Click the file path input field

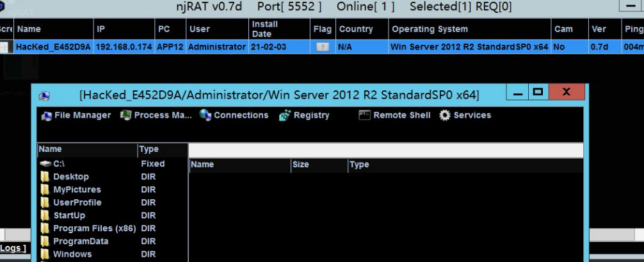385,151
